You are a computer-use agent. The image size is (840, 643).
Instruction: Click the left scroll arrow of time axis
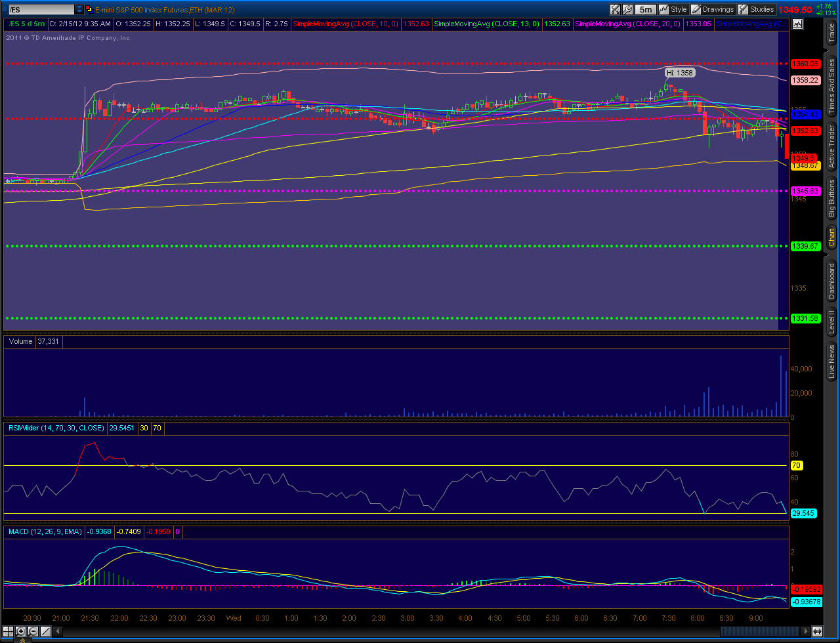pyautogui.click(x=57, y=631)
